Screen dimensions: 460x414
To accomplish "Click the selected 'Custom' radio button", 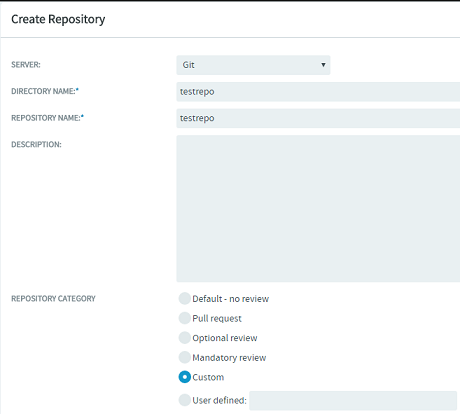I will click(x=184, y=377).
